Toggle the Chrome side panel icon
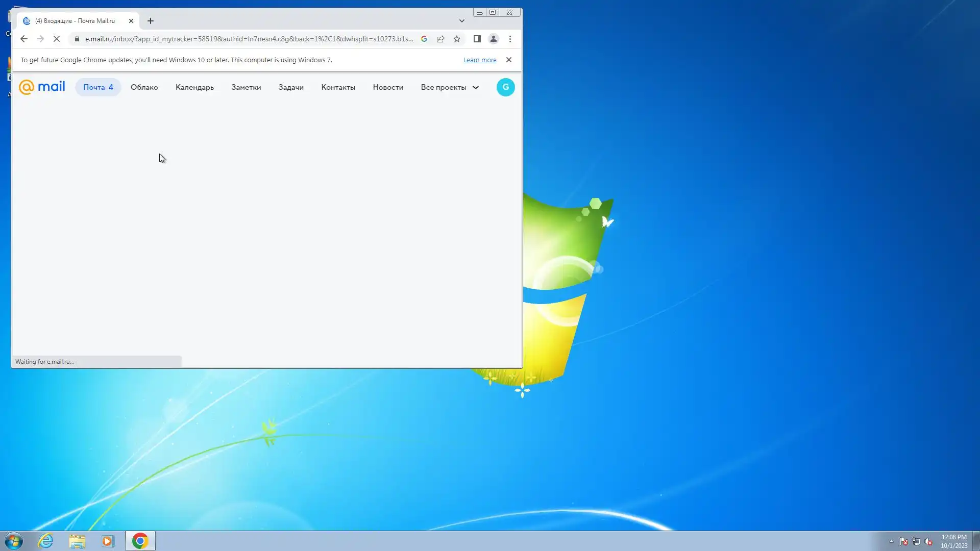Image resolution: width=980 pixels, height=551 pixels. pos(477,39)
